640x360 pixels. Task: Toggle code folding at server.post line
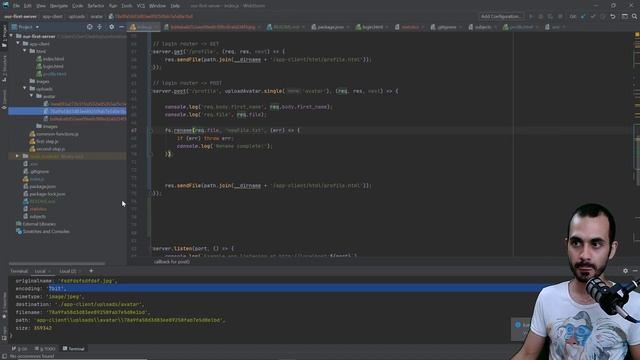pyautogui.click(x=150, y=91)
